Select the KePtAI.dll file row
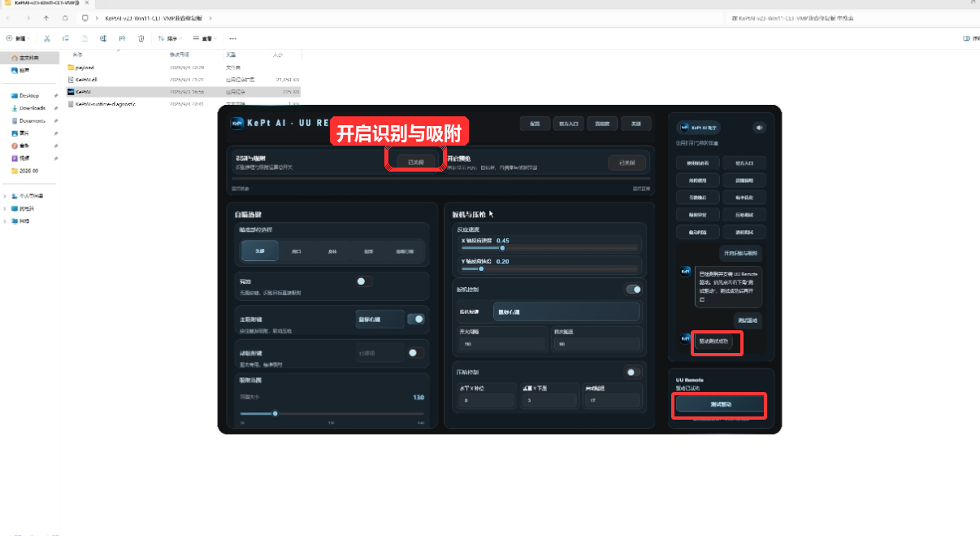Screen dimensions: 980x536 [x=184, y=80]
